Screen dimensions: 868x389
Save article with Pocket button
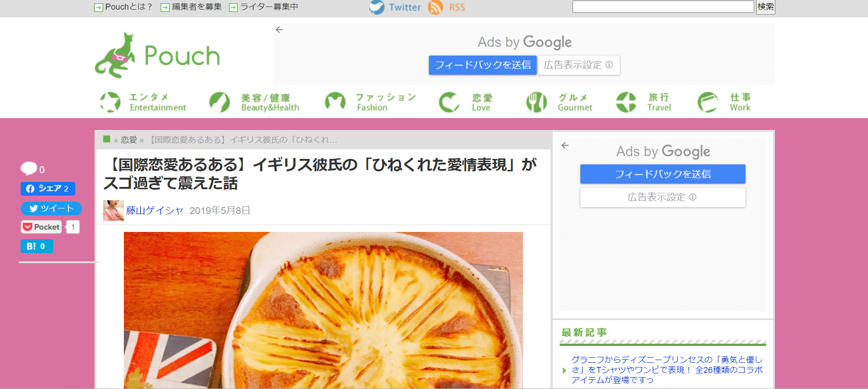point(41,227)
